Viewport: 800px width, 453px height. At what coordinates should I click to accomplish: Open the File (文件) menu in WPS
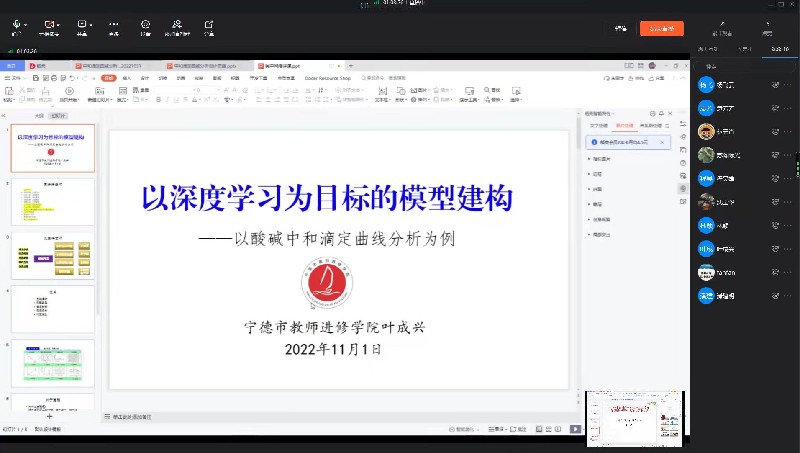point(13,78)
